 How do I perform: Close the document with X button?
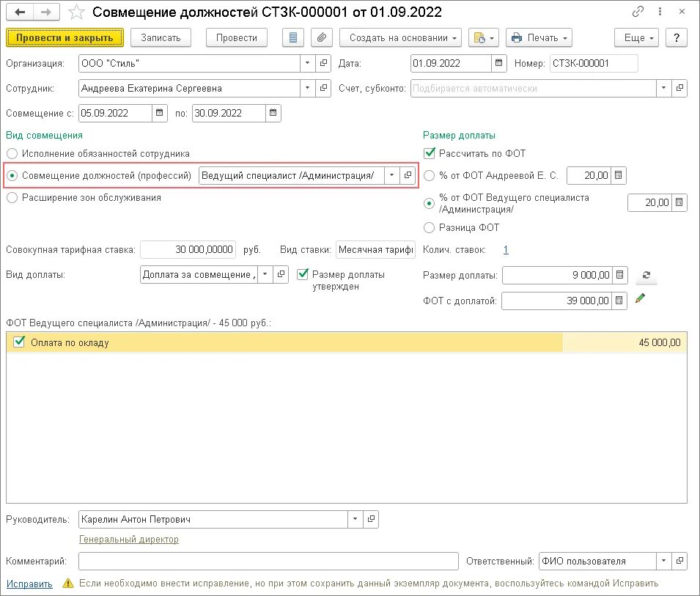[x=682, y=12]
